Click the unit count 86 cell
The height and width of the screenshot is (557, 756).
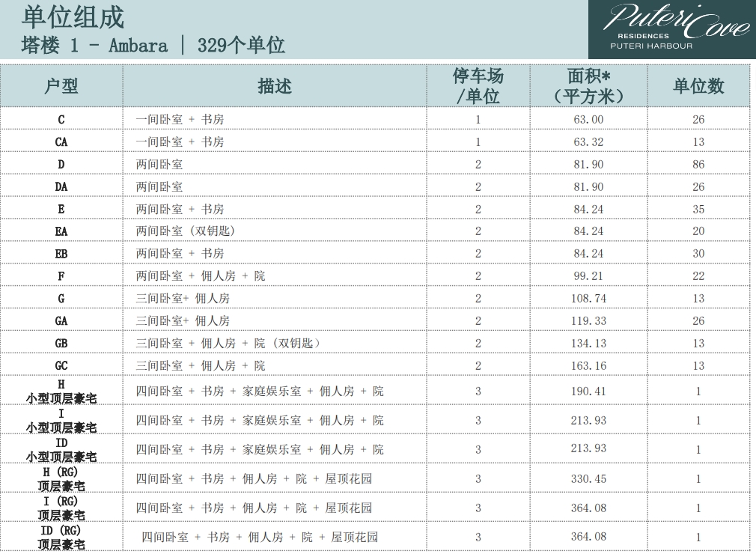(698, 164)
